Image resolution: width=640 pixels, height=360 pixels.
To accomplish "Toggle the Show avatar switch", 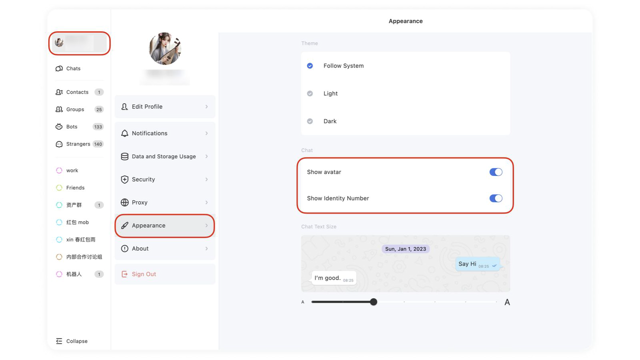I will click(496, 172).
